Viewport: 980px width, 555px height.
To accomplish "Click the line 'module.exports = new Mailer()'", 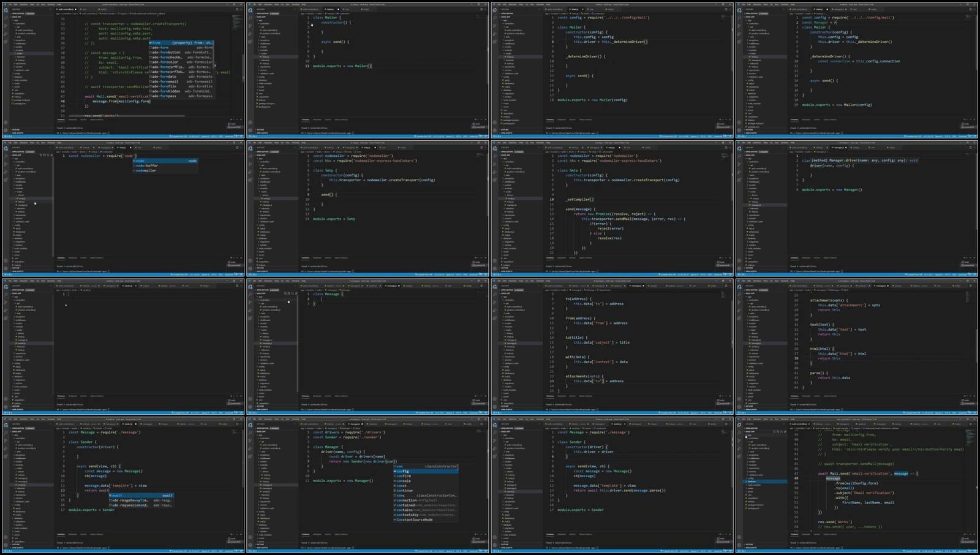I will [342, 66].
